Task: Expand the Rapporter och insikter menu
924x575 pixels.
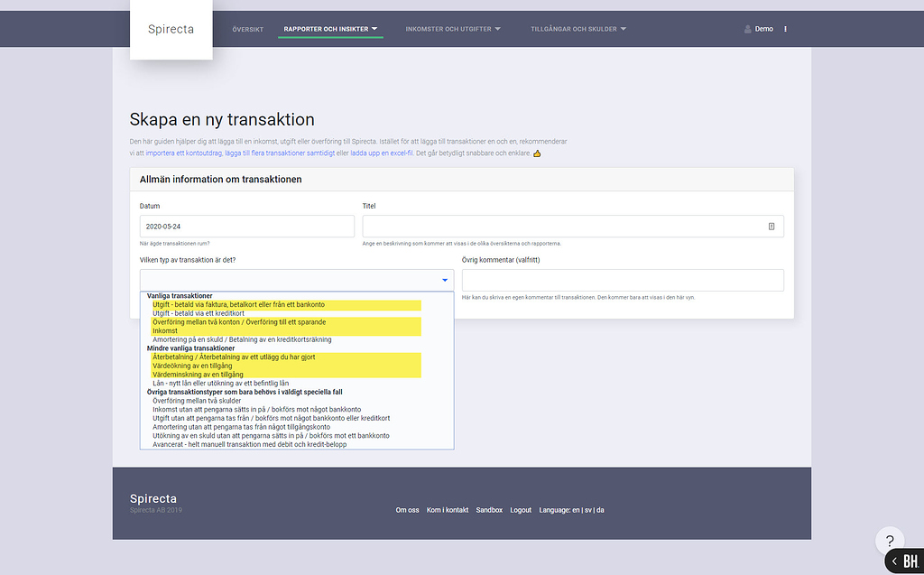Action: (x=330, y=29)
